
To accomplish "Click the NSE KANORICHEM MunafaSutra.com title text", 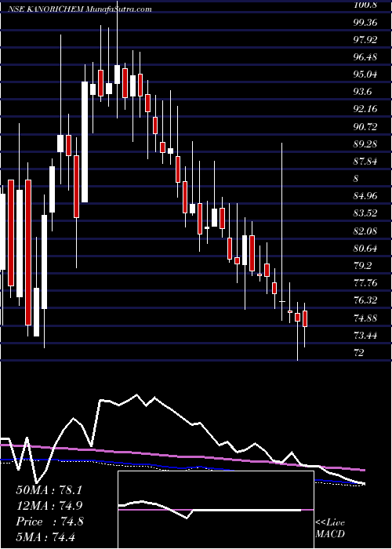I will pyautogui.click(x=80, y=9).
